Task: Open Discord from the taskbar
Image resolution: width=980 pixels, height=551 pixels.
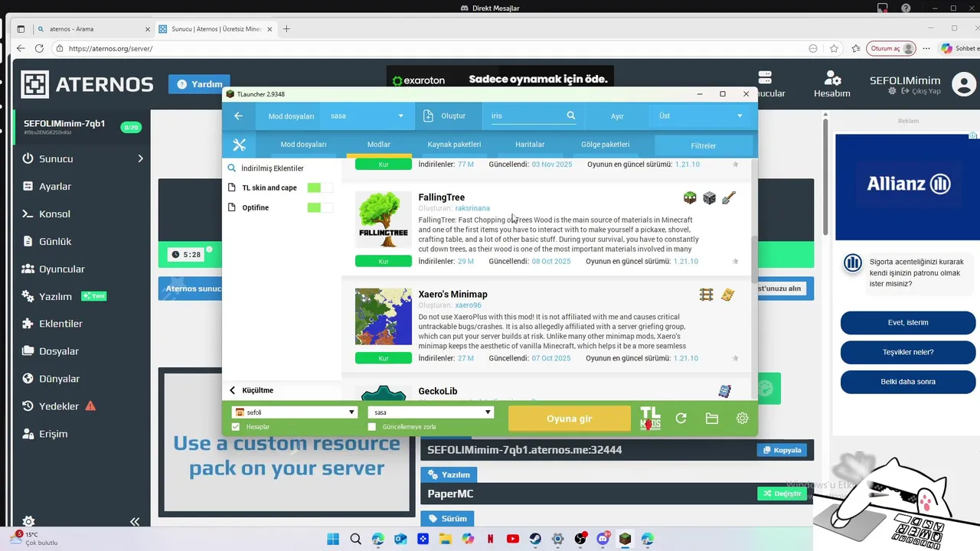Action: tap(603, 539)
